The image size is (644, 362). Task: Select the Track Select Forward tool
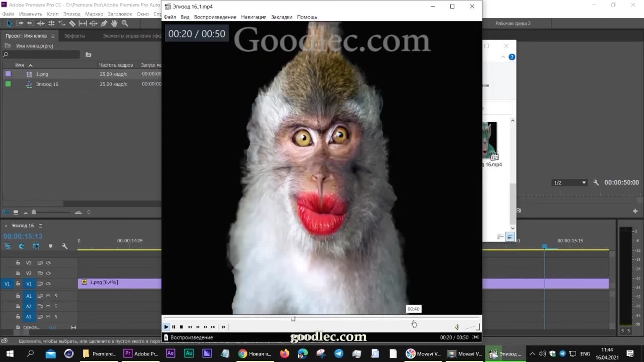20,23
